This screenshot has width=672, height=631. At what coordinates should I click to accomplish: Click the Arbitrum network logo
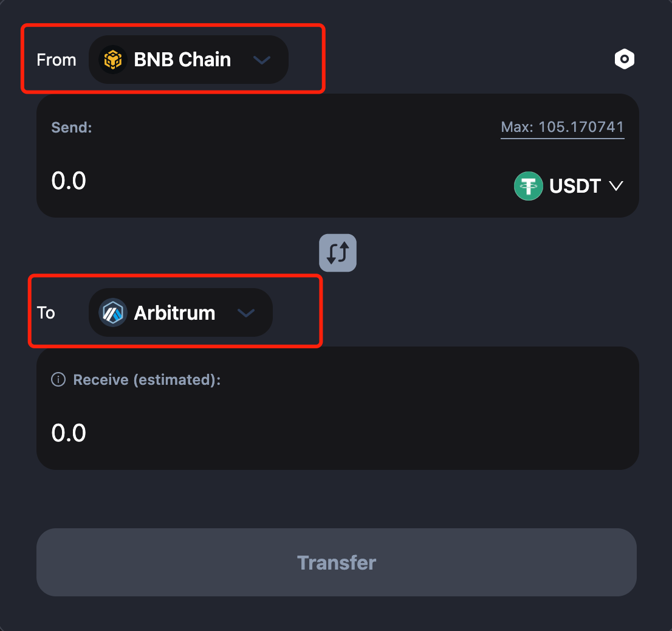click(111, 312)
